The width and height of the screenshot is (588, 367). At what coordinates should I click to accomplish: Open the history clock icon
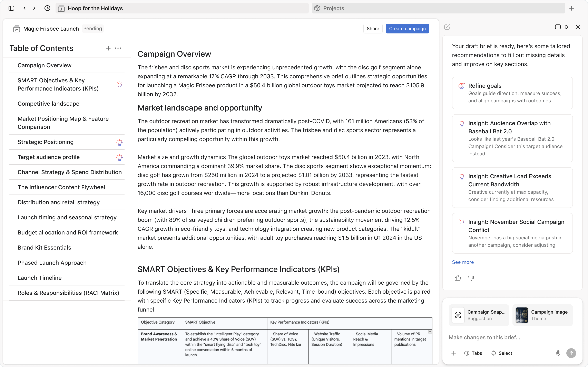[x=47, y=8]
